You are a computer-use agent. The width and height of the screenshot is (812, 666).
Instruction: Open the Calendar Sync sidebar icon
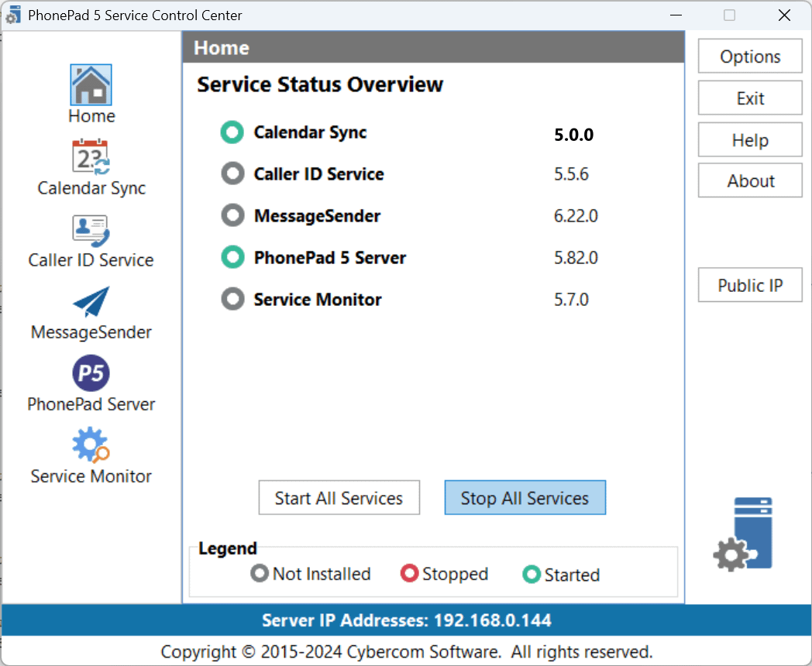(91, 156)
